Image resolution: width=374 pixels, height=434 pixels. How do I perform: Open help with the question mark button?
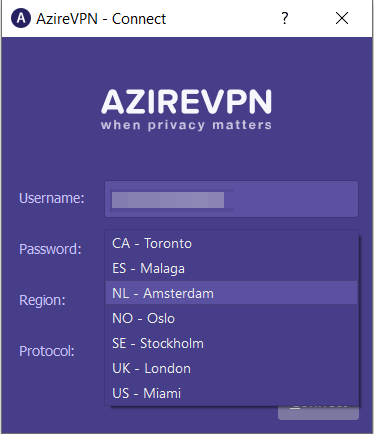pos(284,18)
